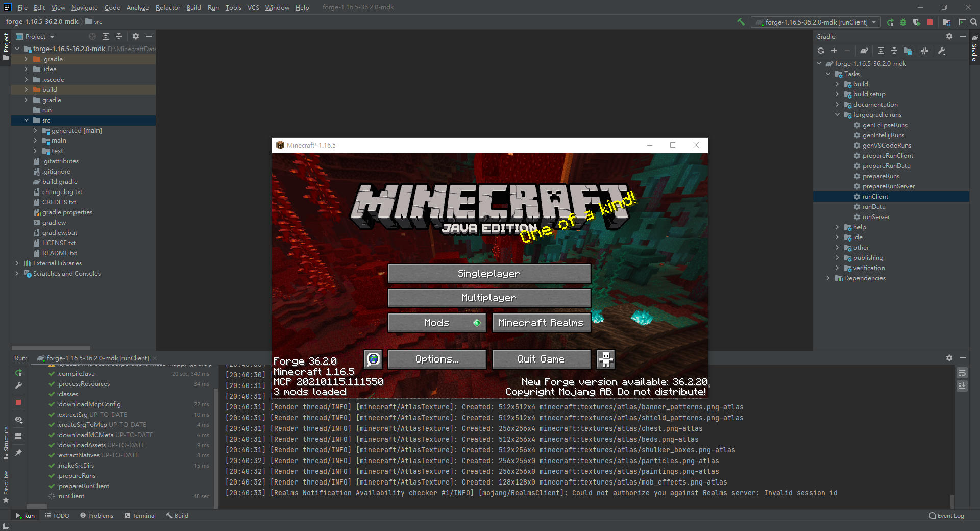Viewport: 980px width, 531px height.
Task: Execute Gradle task via the elephant icon
Action: 864,51
